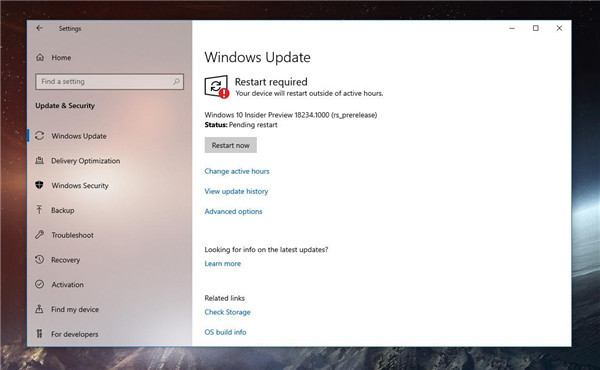The width and height of the screenshot is (600, 370).
Task: Click the Windows Update page heading
Action: pos(258,57)
